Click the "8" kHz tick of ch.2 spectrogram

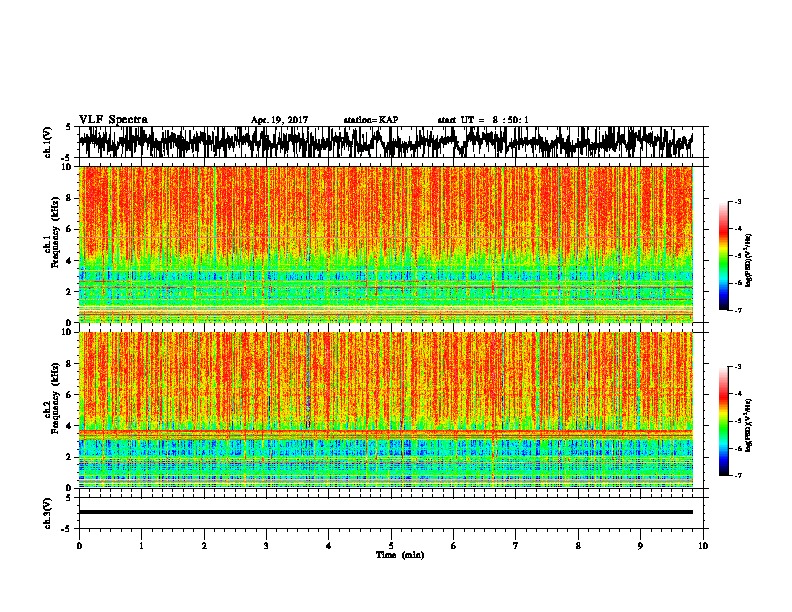coord(69,364)
